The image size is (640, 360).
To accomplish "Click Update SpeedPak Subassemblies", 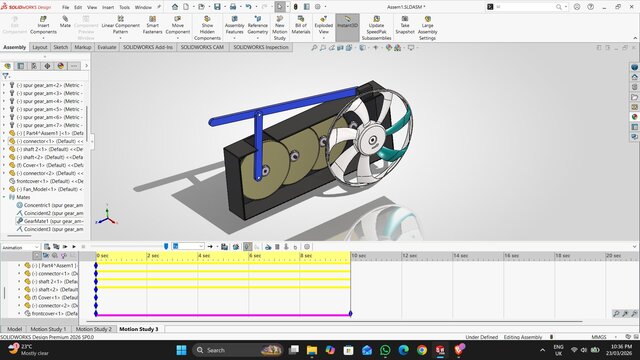I will [376, 28].
